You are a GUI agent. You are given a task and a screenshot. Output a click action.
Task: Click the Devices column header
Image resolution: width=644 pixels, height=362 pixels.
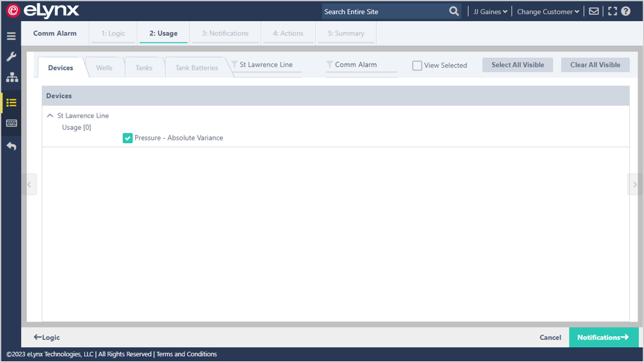pyautogui.click(x=335, y=96)
